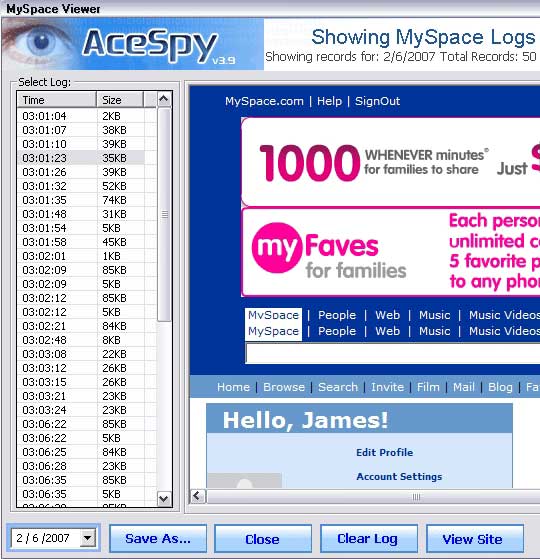This screenshot has height=559, width=540.
Task: Click the Save As... button
Action: [158, 538]
